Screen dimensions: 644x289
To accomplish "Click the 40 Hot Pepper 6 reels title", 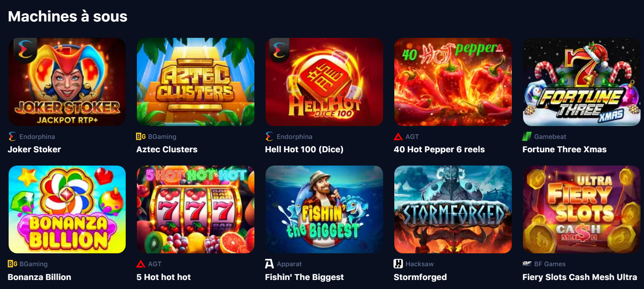I will (x=439, y=150).
